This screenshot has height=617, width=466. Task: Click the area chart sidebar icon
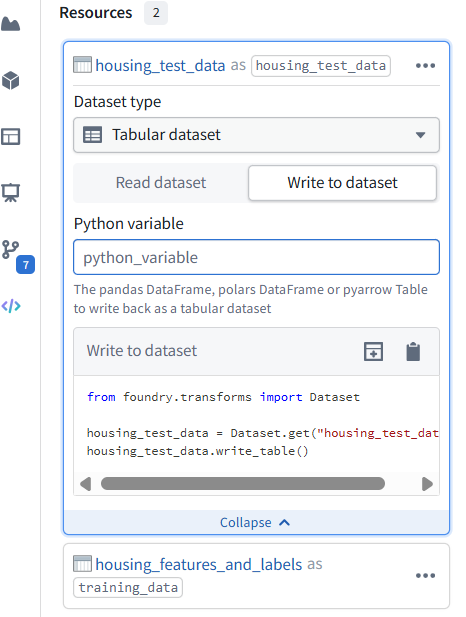11,24
